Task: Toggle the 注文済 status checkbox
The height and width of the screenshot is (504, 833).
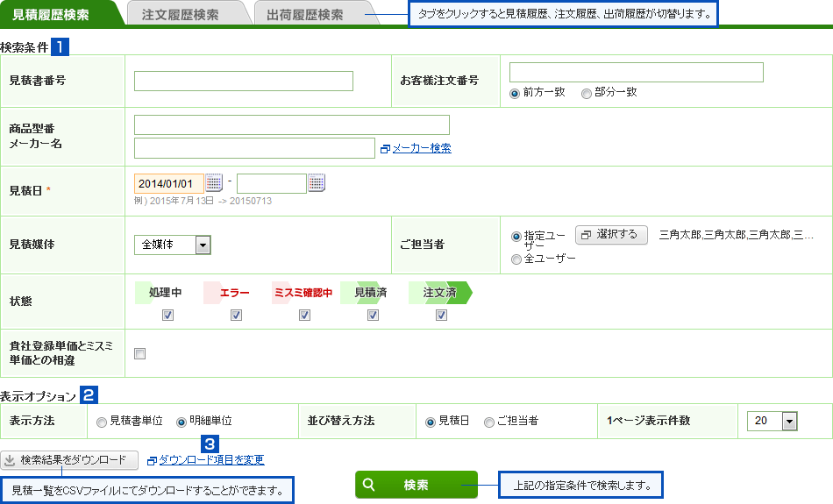Action: click(x=442, y=316)
